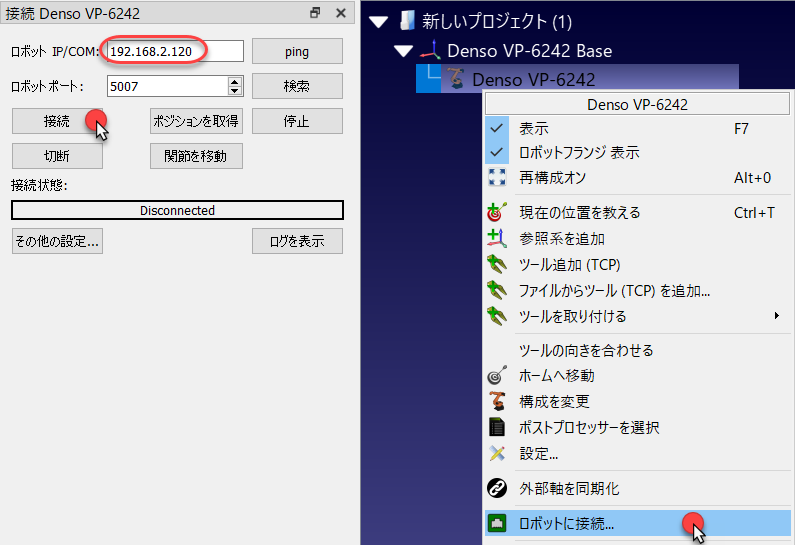Click the target icon for 現在の位置を教える
795x545 pixels.
(497, 212)
